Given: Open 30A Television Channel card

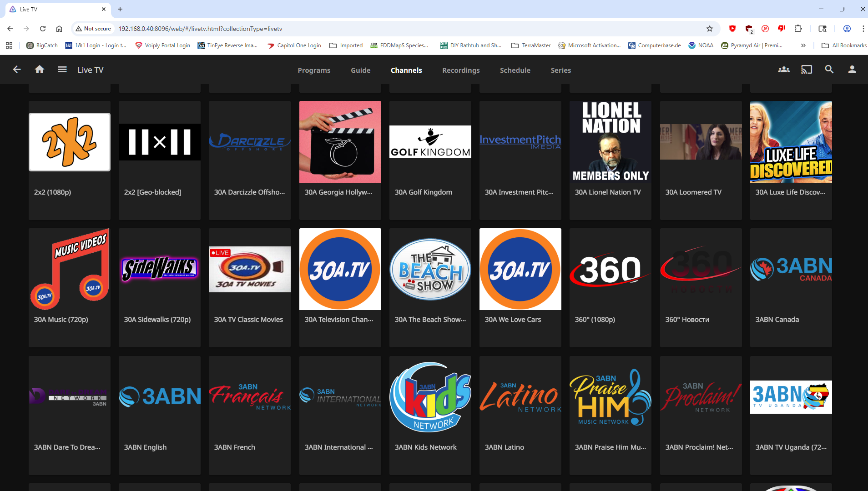Looking at the screenshot, I should pyautogui.click(x=340, y=287).
